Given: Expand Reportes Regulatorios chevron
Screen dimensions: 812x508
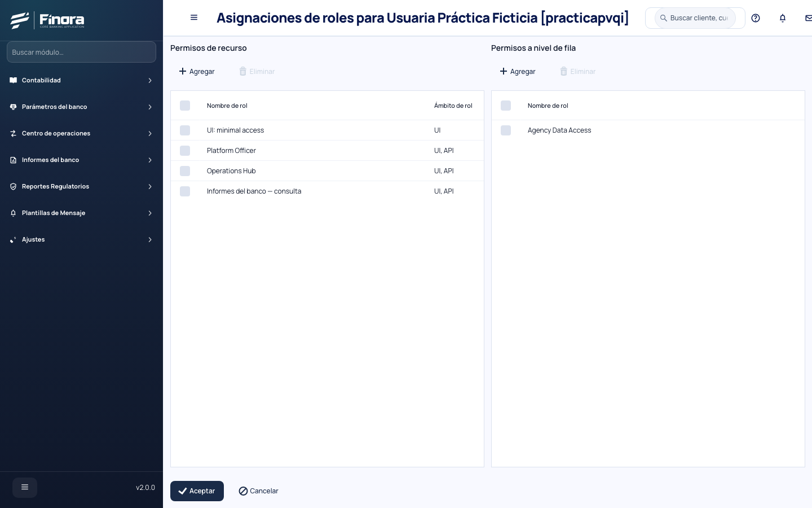Looking at the screenshot, I should (150, 186).
